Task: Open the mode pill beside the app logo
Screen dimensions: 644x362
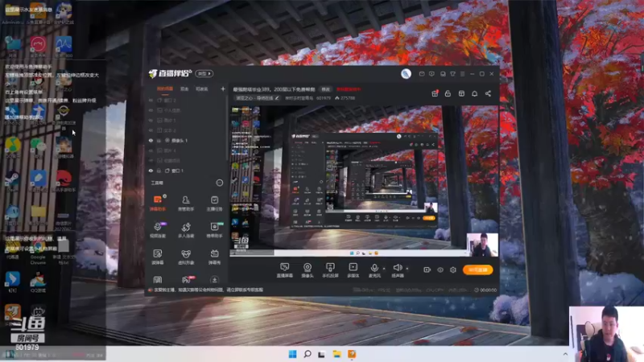Action: tap(204, 73)
